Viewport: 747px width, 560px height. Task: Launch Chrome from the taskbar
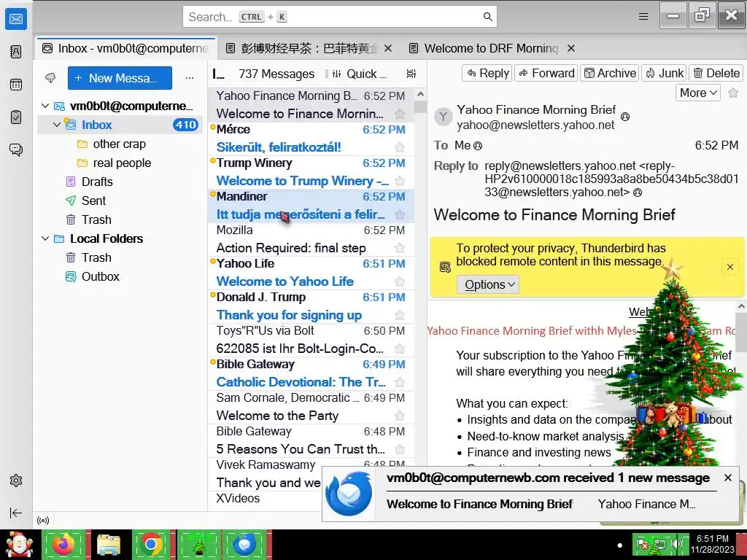tap(152, 544)
